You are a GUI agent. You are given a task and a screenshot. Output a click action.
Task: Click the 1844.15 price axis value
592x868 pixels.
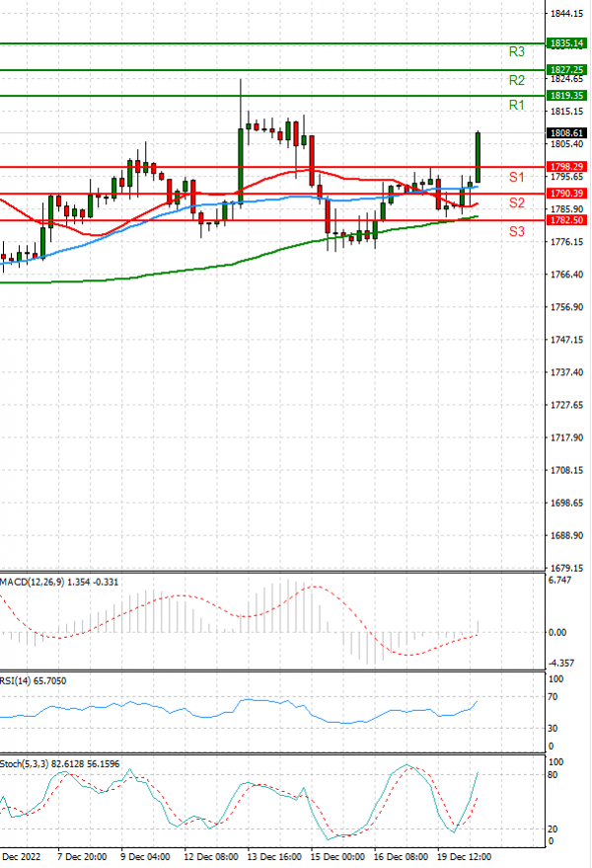click(566, 13)
